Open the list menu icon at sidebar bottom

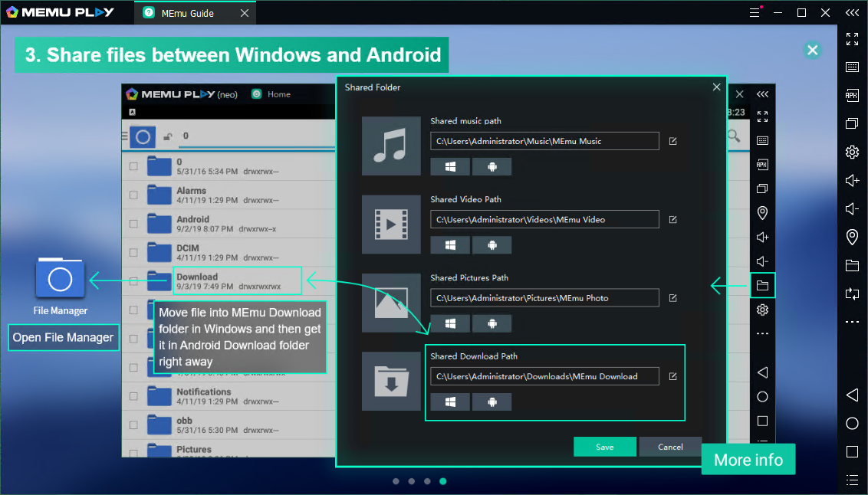(852, 480)
